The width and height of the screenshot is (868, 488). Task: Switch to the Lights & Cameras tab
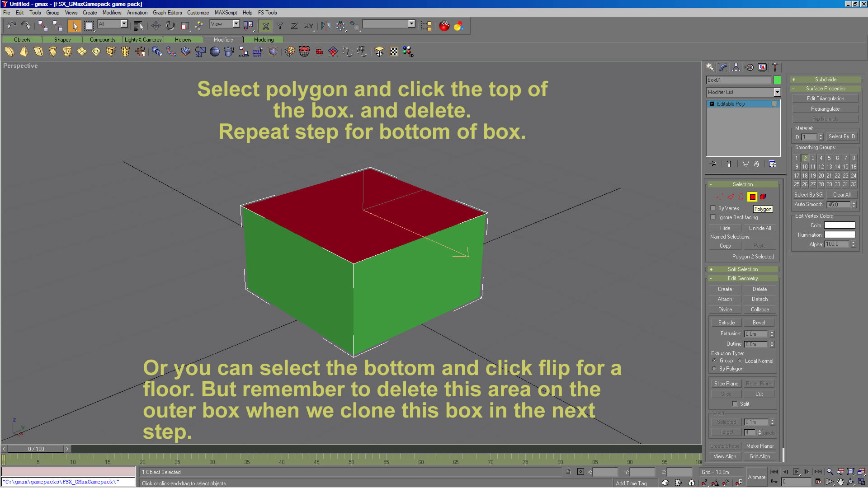(143, 40)
